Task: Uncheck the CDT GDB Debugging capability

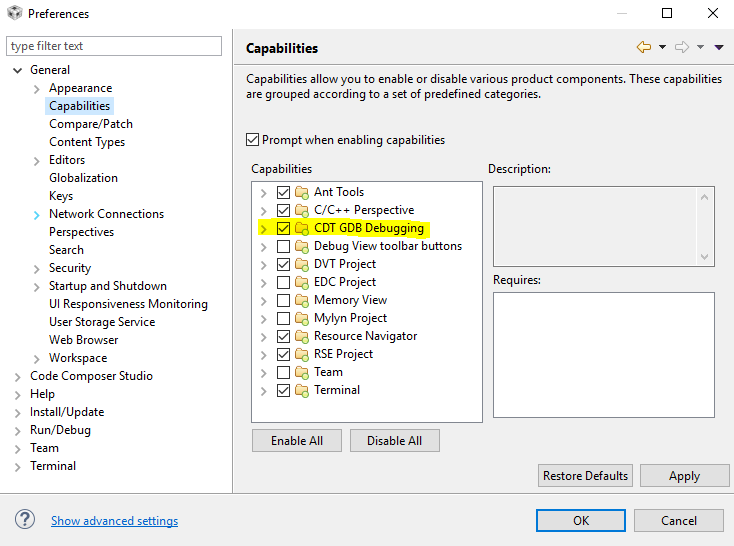Action: [x=284, y=228]
